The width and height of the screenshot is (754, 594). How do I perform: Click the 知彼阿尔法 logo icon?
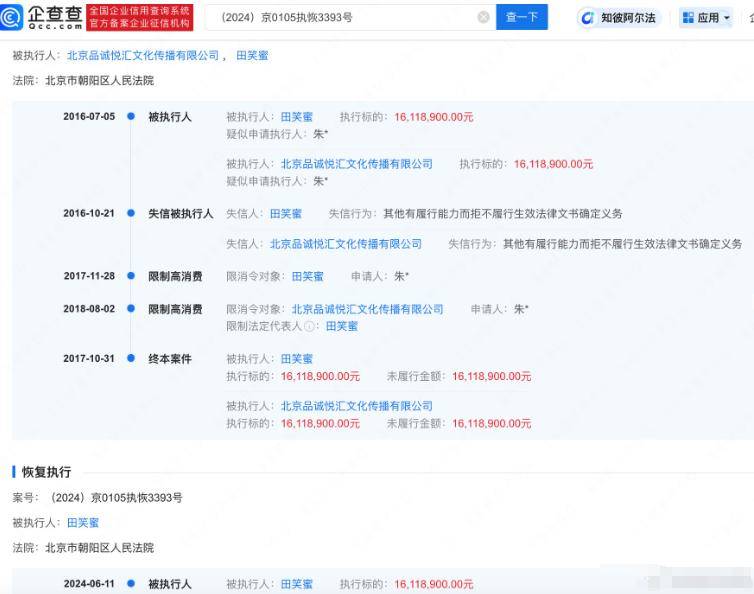pos(587,18)
